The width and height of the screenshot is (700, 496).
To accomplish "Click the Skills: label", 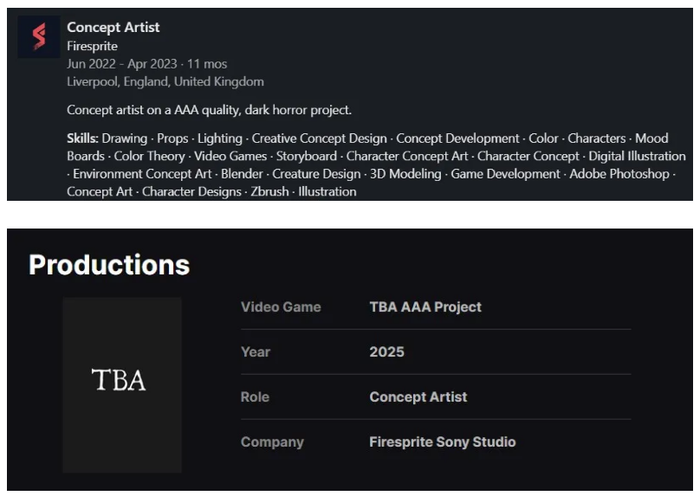I will 83,138.
